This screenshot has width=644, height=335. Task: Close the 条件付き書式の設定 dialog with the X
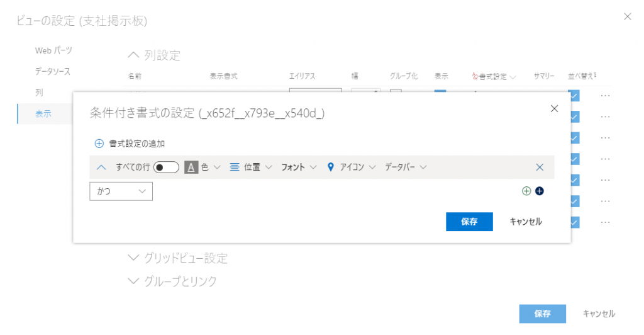[554, 109]
